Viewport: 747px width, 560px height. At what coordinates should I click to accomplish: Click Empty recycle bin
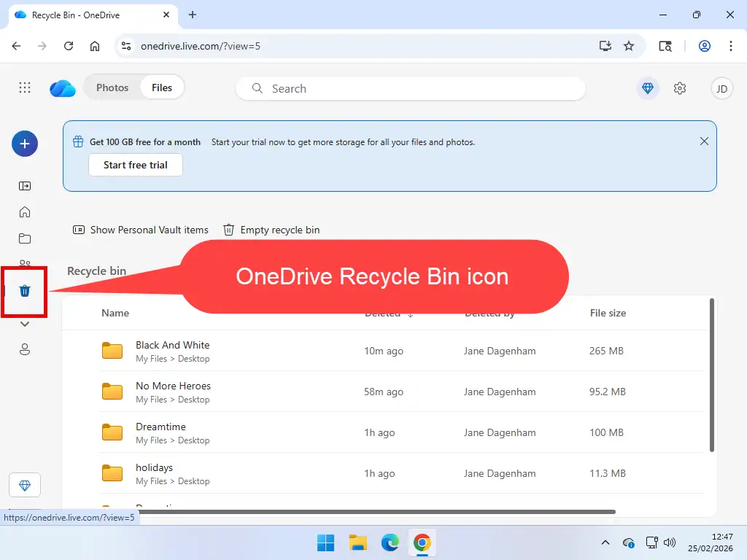(271, 230)
